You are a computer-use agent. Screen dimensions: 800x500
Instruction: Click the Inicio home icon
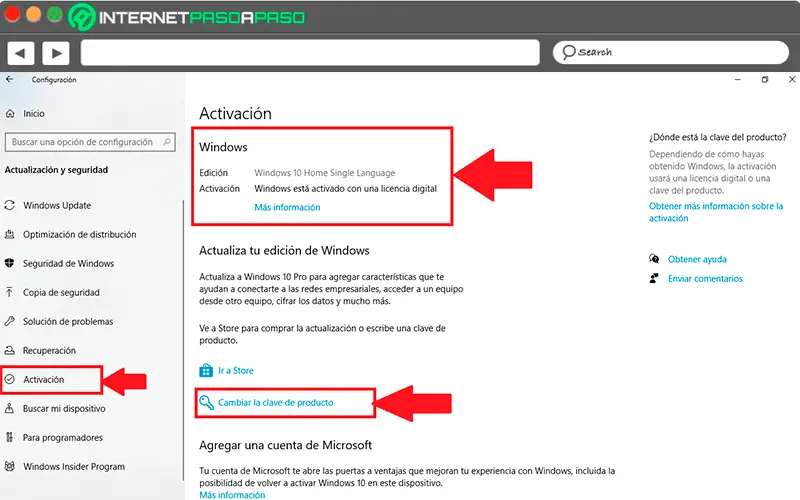pos(10,113)
